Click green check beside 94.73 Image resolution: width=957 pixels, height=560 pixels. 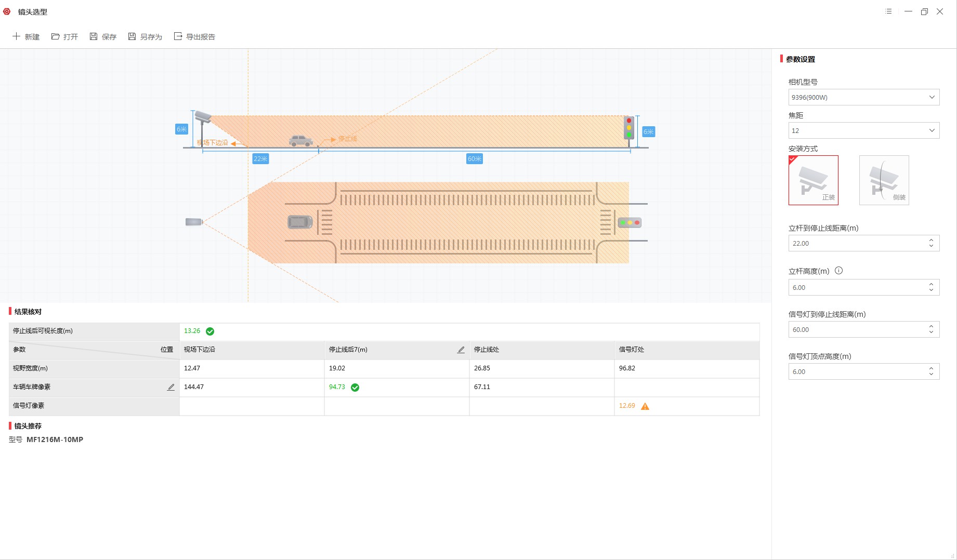coord(355,388)
